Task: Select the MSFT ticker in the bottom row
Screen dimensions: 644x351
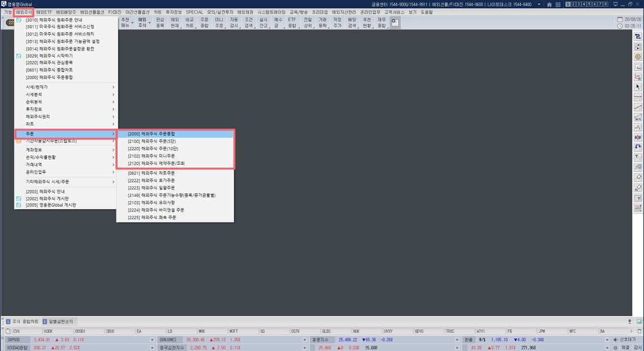Action: (x=243, y=331)
